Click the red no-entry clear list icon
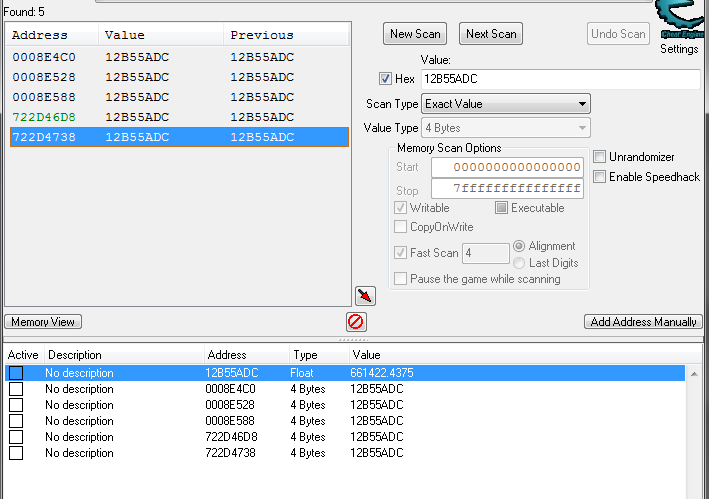The width and height of the screenshot is (710, 501). click(356, 322)
